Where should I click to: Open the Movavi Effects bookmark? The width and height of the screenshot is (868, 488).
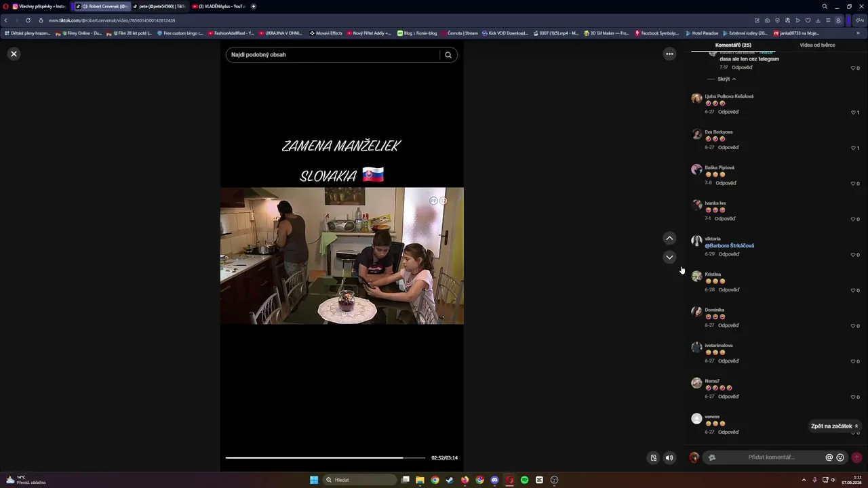pos(326,33)
